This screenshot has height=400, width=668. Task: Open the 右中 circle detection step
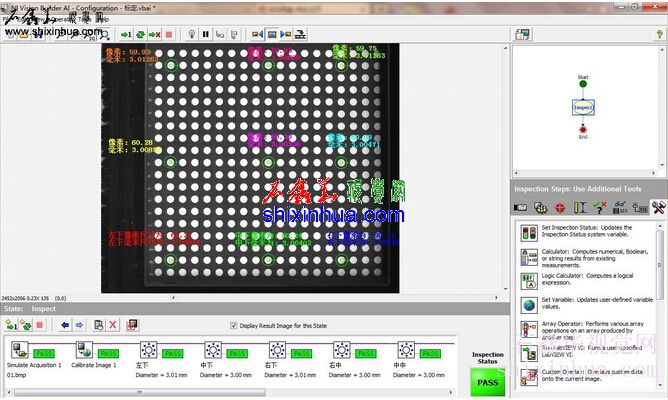pos(336,352)
